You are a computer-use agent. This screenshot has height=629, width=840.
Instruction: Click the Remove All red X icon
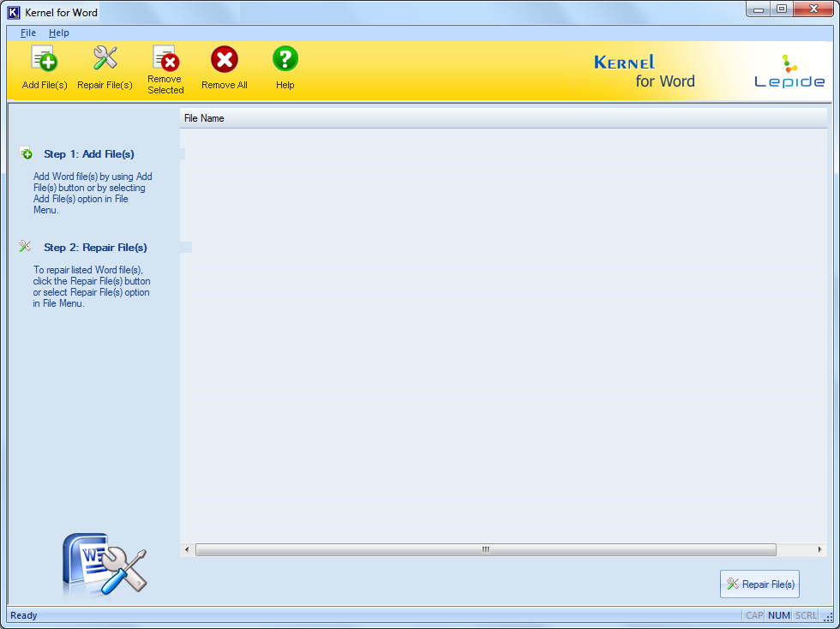225,59
